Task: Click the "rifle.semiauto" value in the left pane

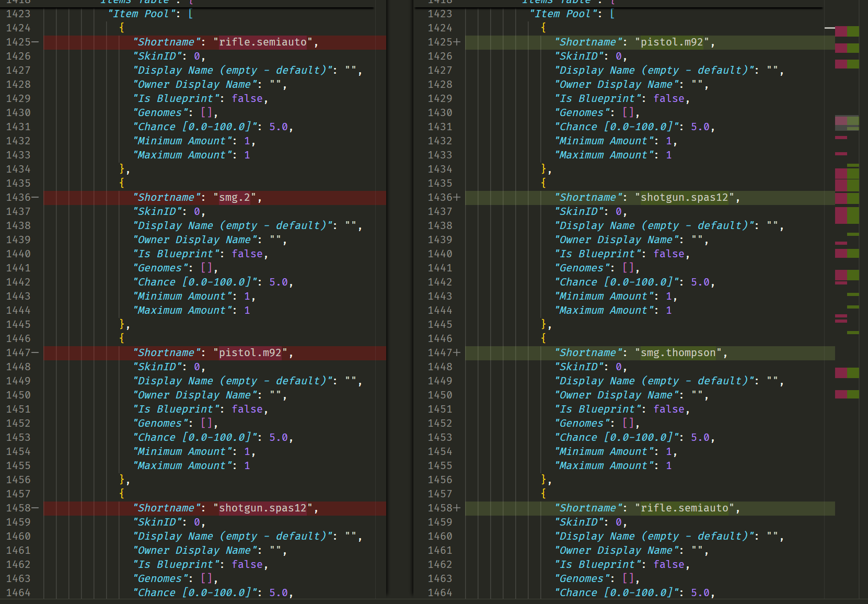Action: 263,42
